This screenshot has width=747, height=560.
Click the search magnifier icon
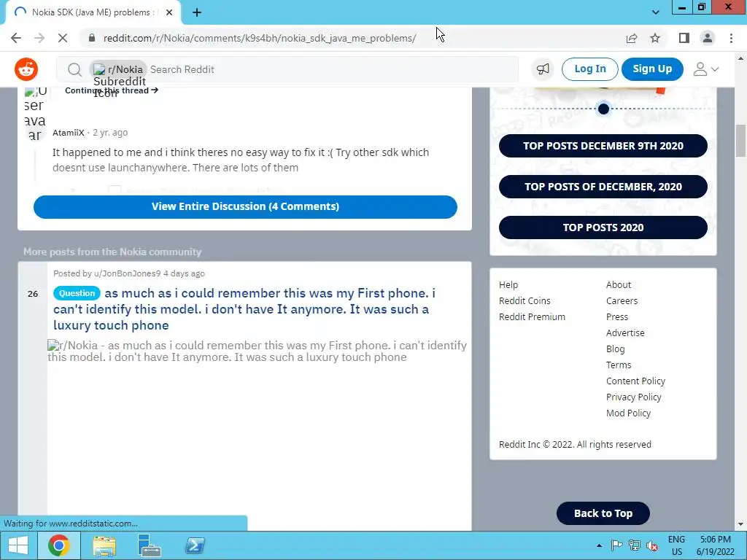pos(74,69)
